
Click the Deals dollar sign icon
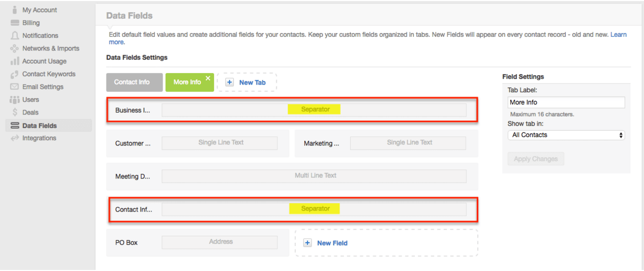click(x=15, y=112)
